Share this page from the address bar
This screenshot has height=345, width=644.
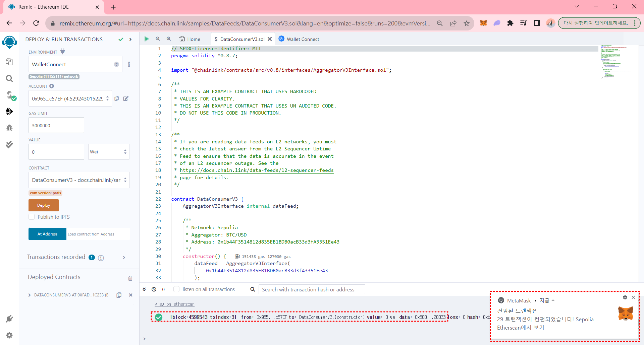[453, 23]
